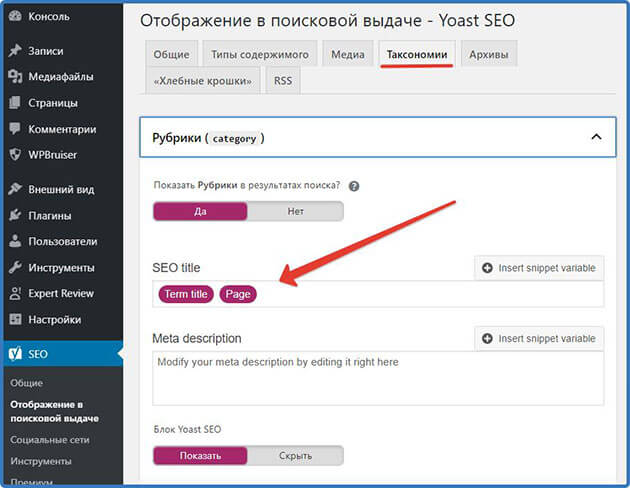630x488 pixels.
Task: Click the Комментарии speech bubble icon
Action: click(15, 129)
